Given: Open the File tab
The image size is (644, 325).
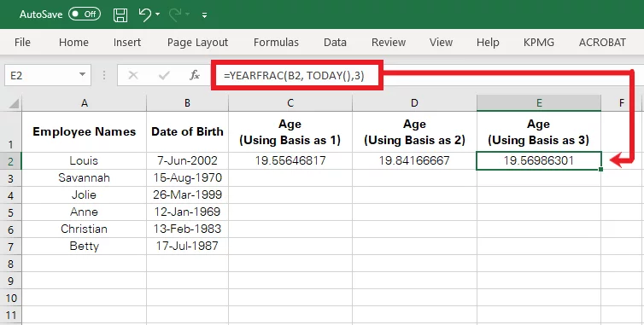Looking at the screenshot, I should 22,43.
